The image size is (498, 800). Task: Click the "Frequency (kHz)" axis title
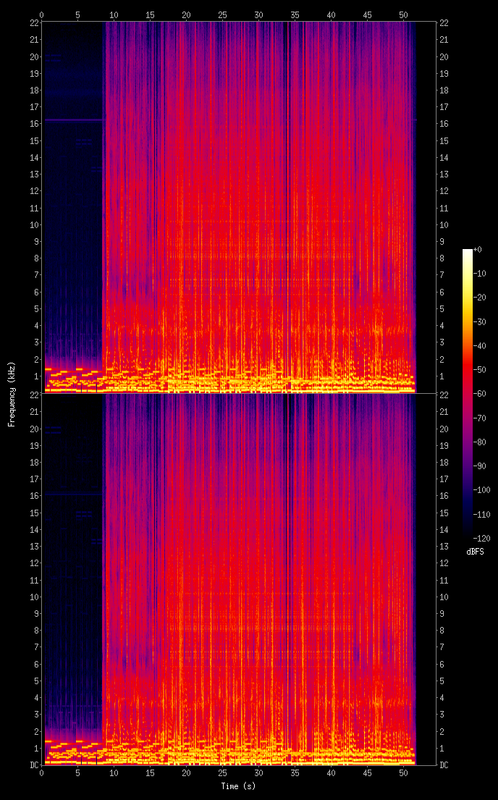pyautogui.click(x=12, y=394)
